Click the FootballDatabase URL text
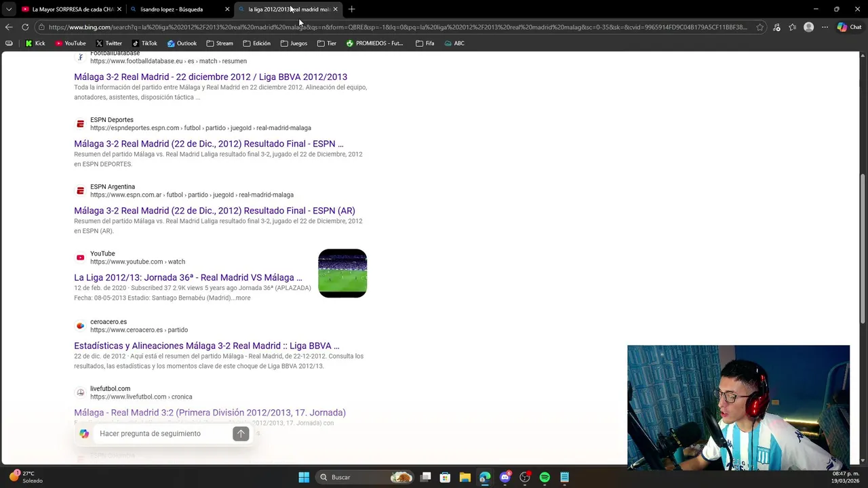 coord(168,61)
